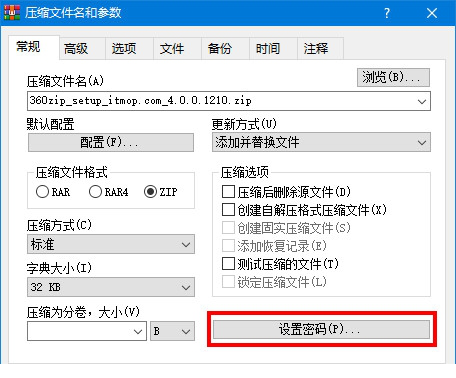Screen dimensions: 456x378
Task: Click the 默认配置 label
Action: click(50, 124)
